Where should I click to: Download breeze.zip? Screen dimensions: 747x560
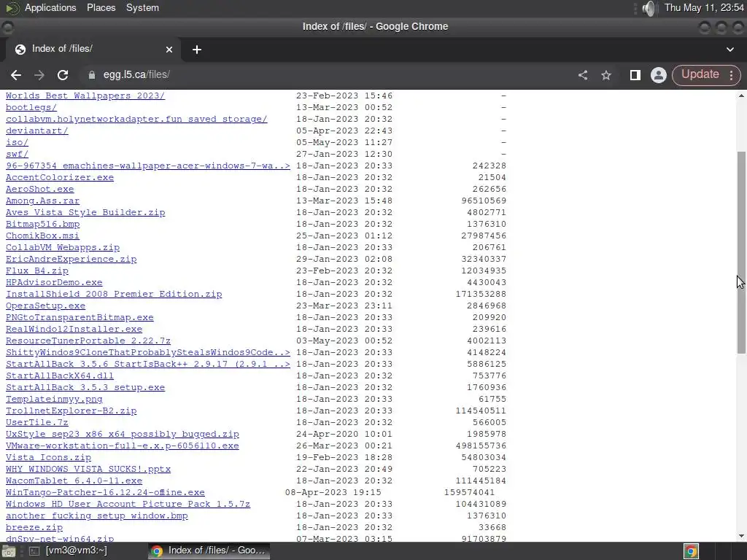click(x=34, y=528)
